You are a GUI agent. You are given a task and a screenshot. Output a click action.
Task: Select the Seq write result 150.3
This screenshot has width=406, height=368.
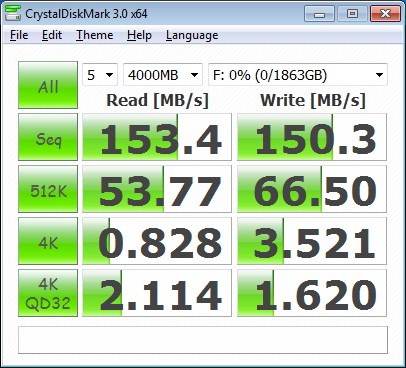[312, 137]
